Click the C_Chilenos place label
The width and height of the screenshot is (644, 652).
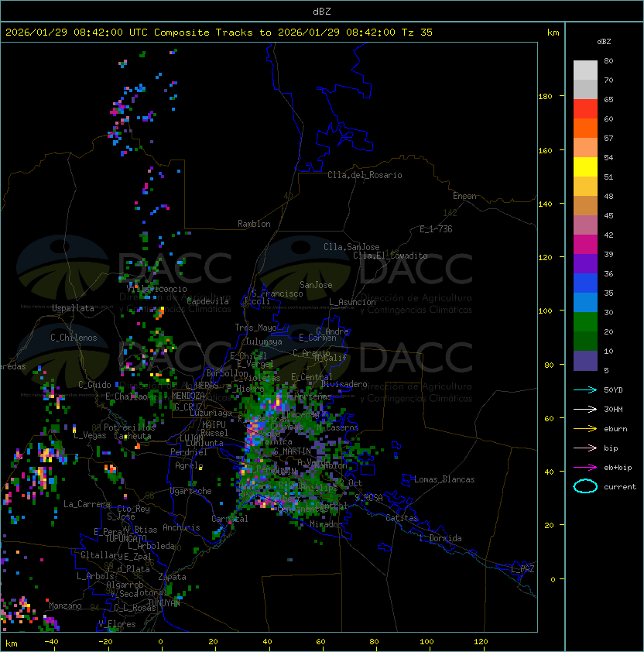click(74, 338)
